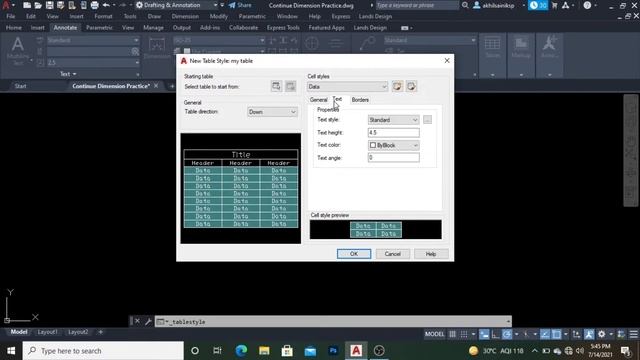The width and height of the screenshot is (640, 360).
Task: Click the table style preview thumbnail
Action: pos(241,189)
